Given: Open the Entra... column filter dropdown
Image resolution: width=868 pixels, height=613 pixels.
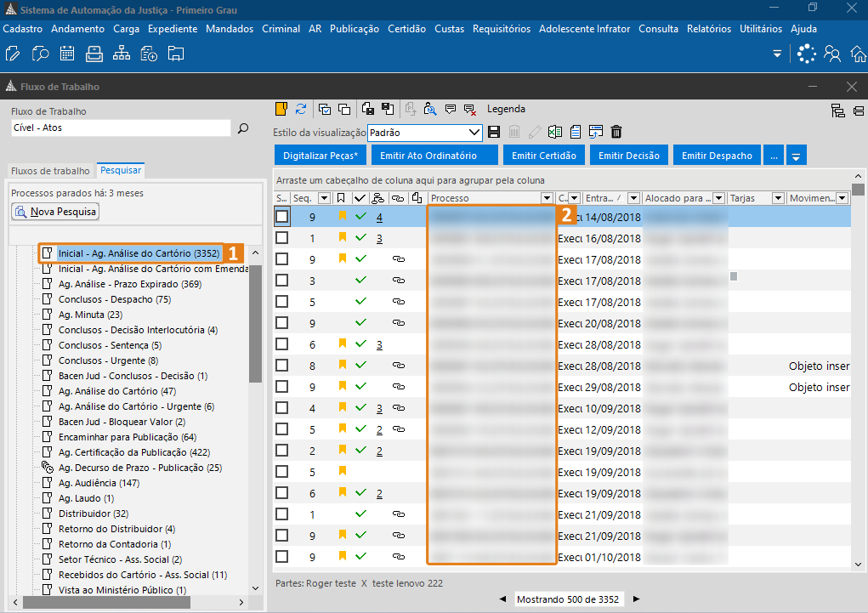Looking at the screenshot, I should pyautogui.click(x=634, y=198).
